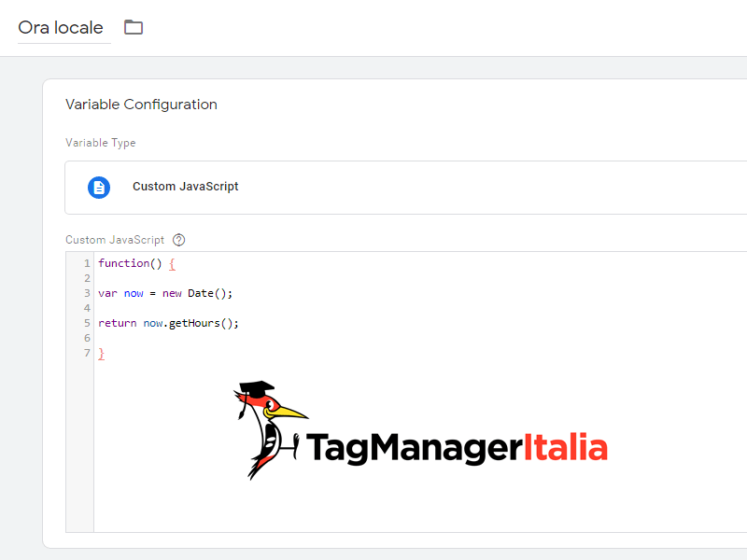
Task: Click 'Variable Configuration' heading text
Action: coord(141,105)
